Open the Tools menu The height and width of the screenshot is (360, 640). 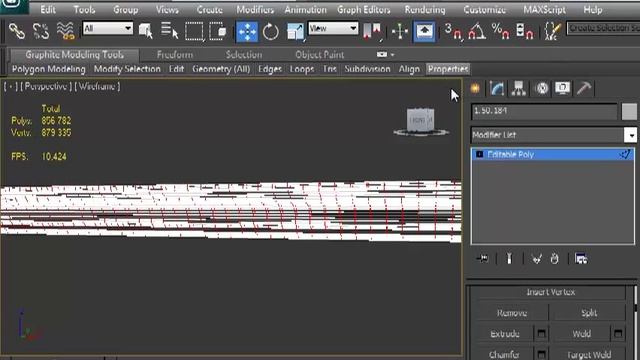(x=84, y=9)
